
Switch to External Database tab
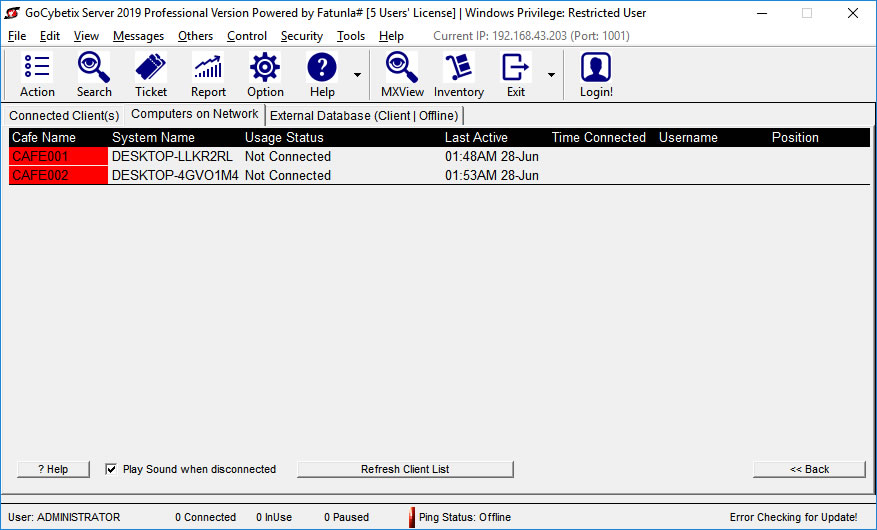pos(364,116)
